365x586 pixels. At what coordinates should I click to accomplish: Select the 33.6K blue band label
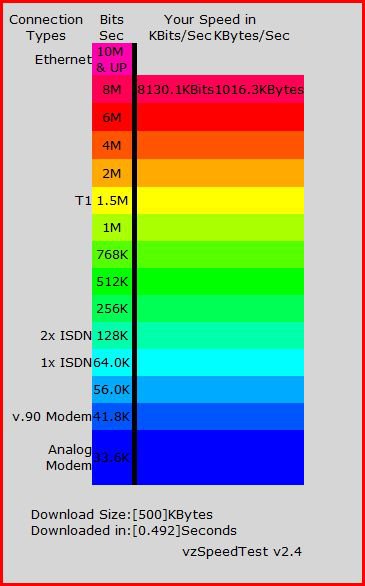tap(112, 457)
